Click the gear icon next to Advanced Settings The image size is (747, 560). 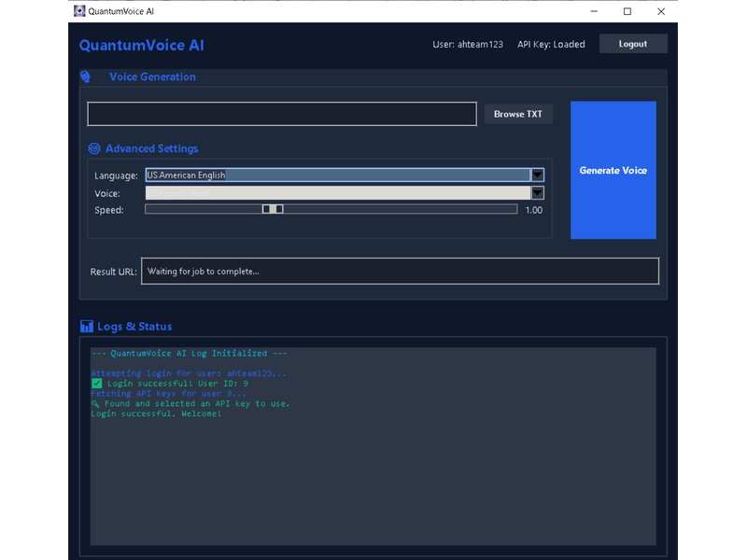(x=93, y=148)
